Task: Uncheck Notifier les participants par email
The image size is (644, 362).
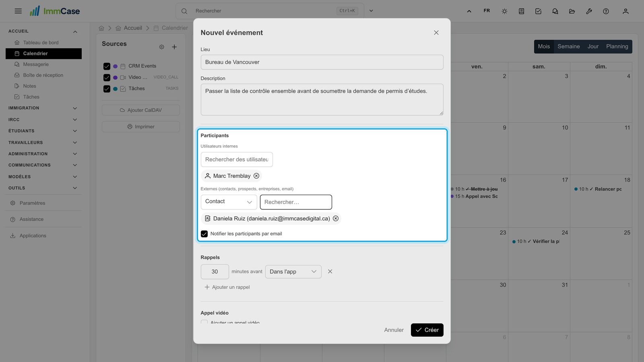Action: 204,234
